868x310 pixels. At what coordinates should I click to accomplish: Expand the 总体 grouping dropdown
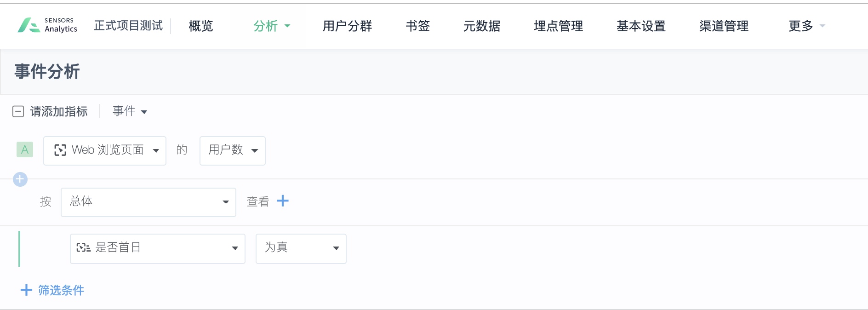coord(148,202)
